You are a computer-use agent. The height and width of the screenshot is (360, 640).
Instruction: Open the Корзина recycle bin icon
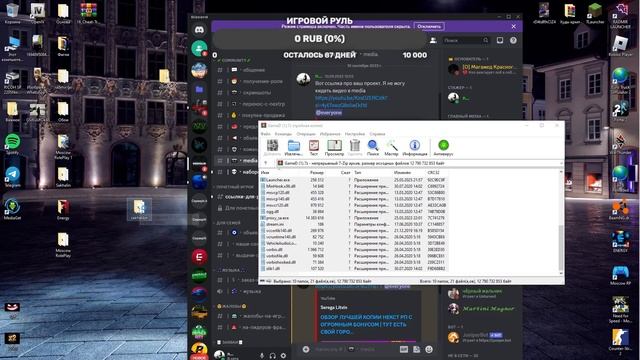click(13, 13)
